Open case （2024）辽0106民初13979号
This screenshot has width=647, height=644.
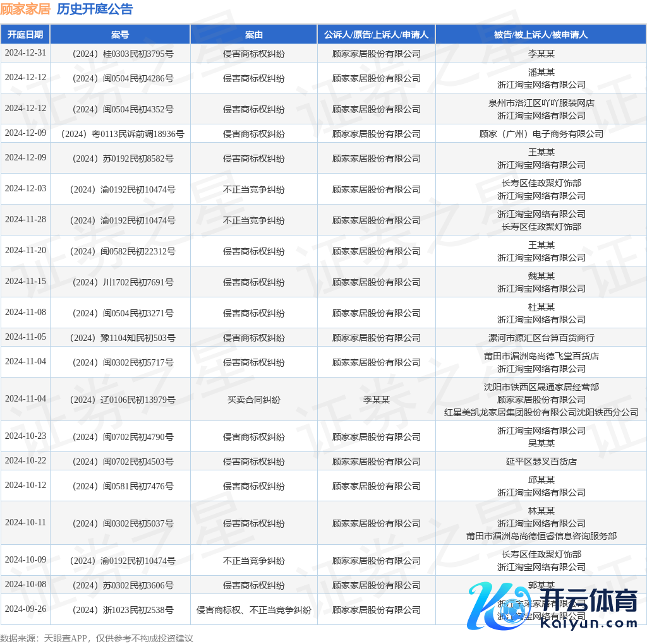[120, 400]
